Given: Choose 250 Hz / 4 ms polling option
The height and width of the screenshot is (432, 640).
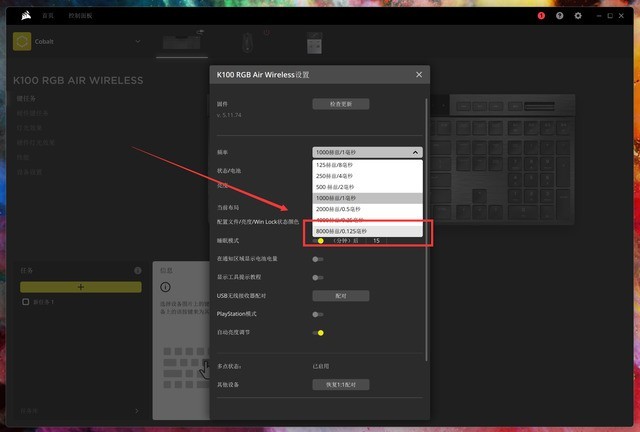Looking at the screenshot, I should pyautogui.click(x=367, y=176).
